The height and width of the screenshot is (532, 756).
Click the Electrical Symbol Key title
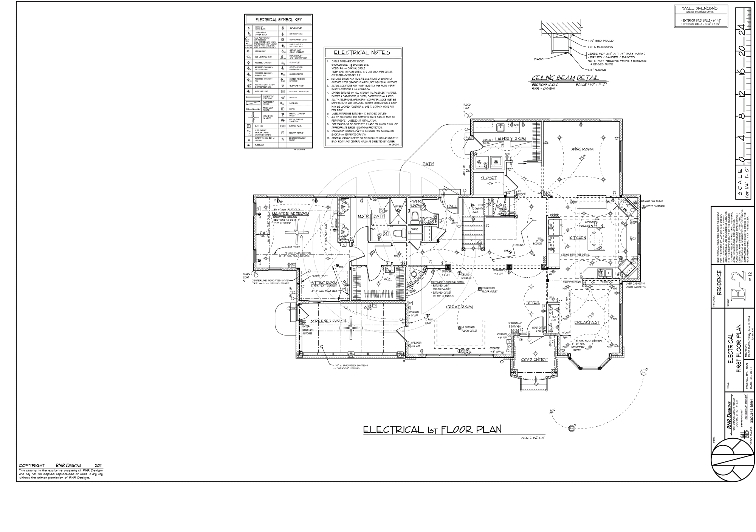point(278,20)
